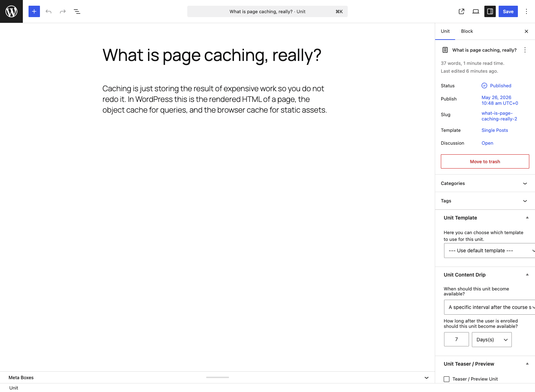Image resolution: width=535 pixels, height=392 pixels.
Task: Click the Last edited 6 minutes ago text
Action: [469, 71]
